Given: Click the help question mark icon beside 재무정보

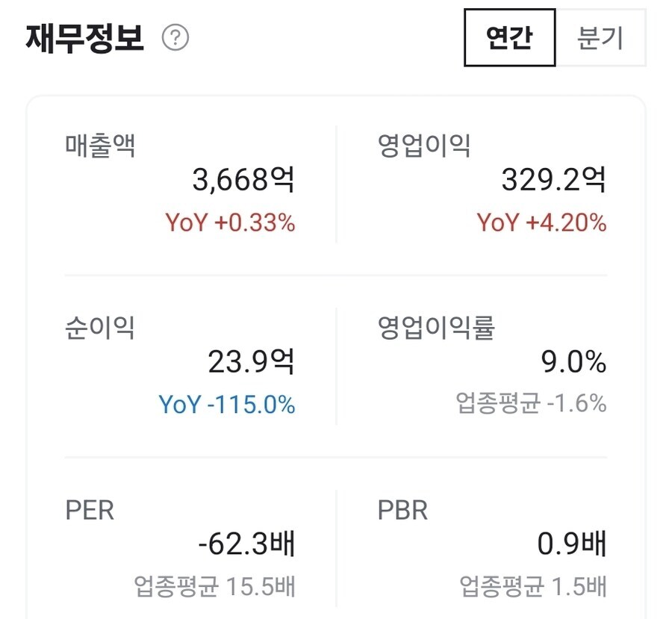Looking at the screenshot, I should [x=175, y=38].
